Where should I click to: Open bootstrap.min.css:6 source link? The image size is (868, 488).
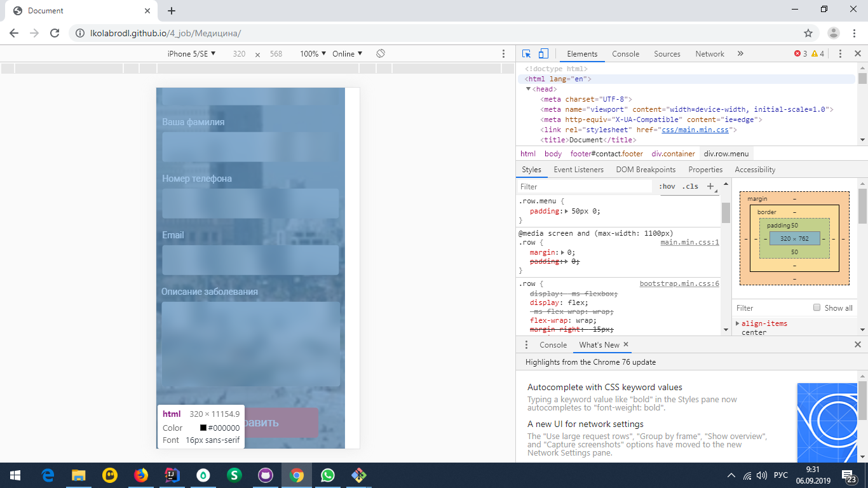[679, 283]
